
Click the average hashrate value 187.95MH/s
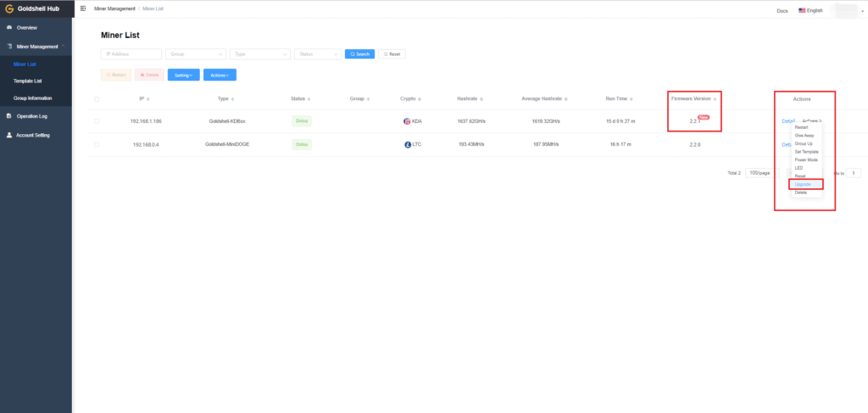coord(547,144)
